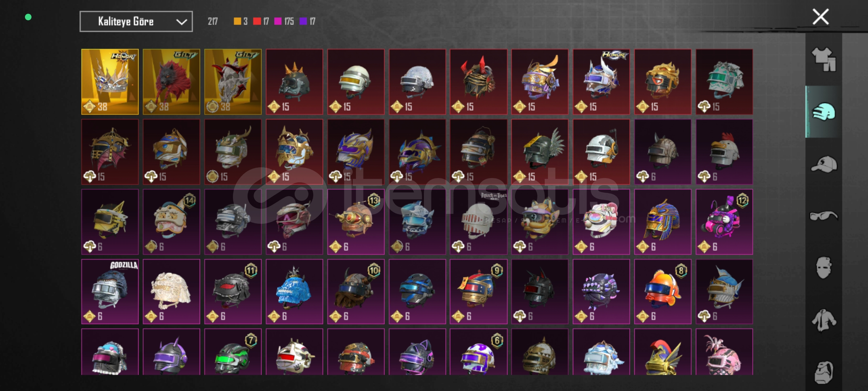868x391 pixels.
Task: Open the cap headwear category icon
Action: click(x=824, y=164)
